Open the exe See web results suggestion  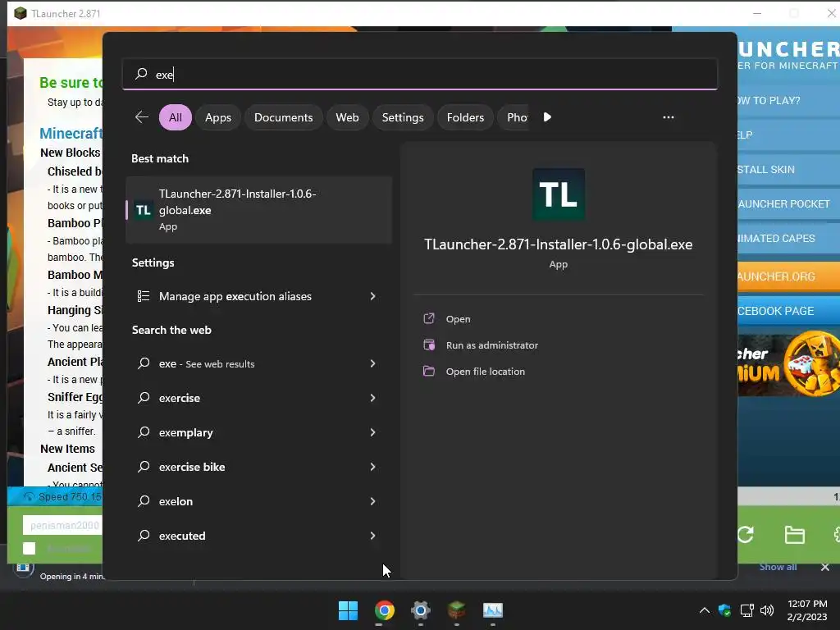[259, 363]
